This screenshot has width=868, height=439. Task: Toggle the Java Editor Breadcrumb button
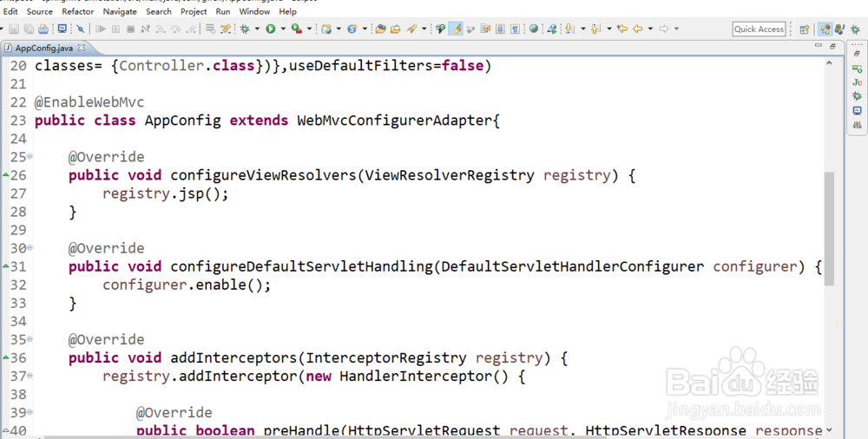441,29
